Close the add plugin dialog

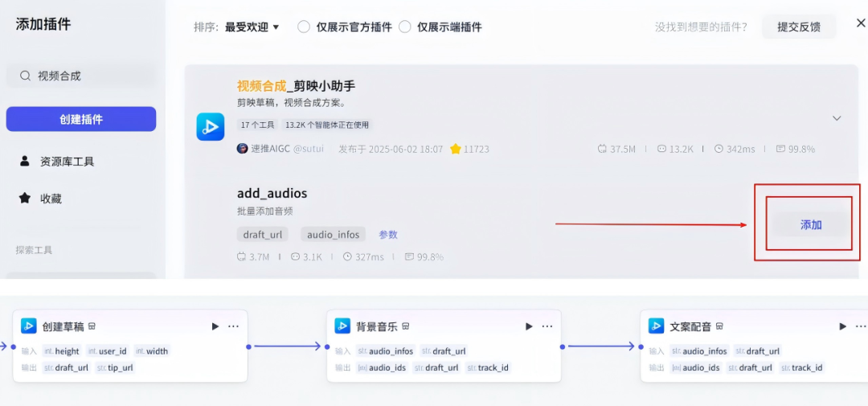pyautogui.click(x=861, y=23)
